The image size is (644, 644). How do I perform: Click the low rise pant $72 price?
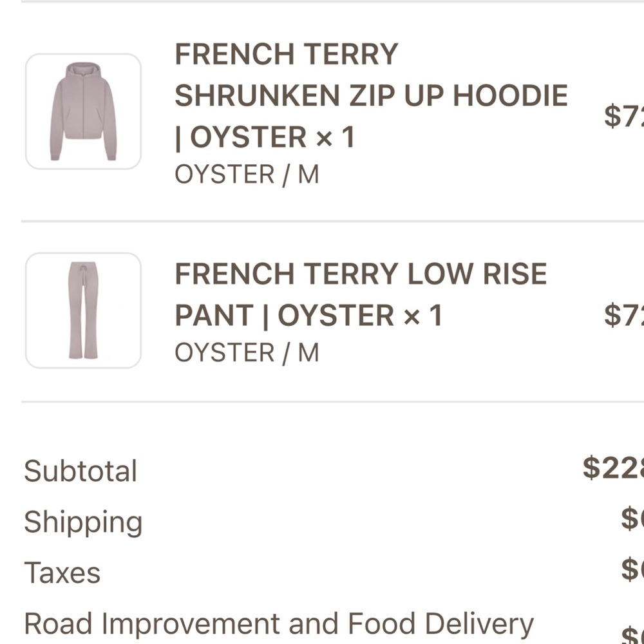click(x=624, y=315)
